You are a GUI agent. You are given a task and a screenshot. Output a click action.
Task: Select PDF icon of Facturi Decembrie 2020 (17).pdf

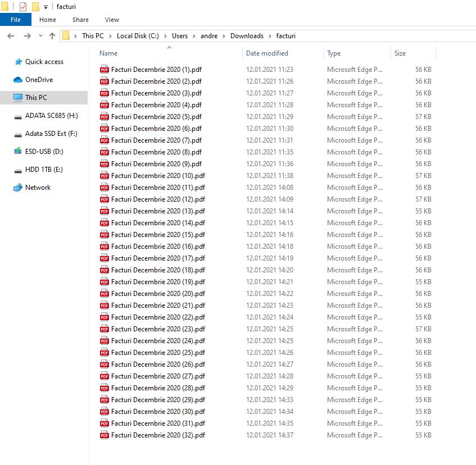point(104,258)
